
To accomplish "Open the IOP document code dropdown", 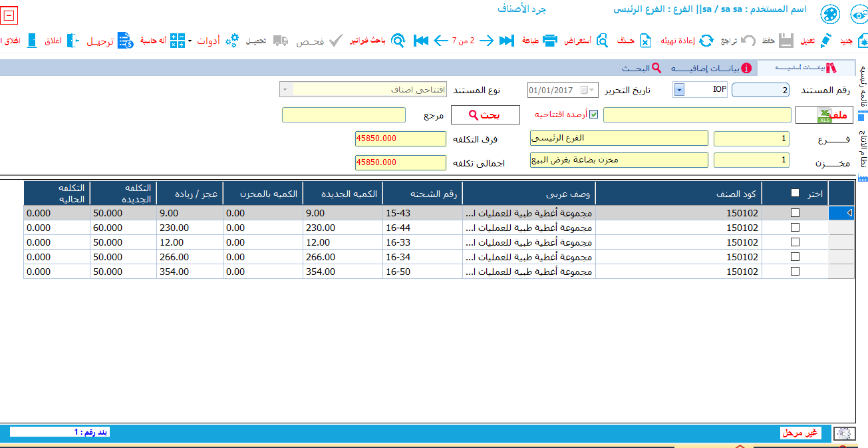I will (678, 90).
